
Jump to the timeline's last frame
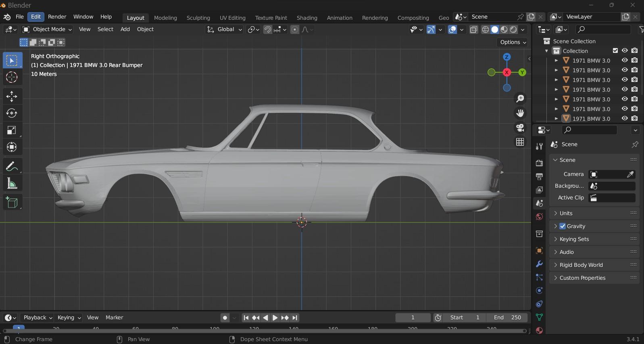pyautogui.click(x=295, y=318)
